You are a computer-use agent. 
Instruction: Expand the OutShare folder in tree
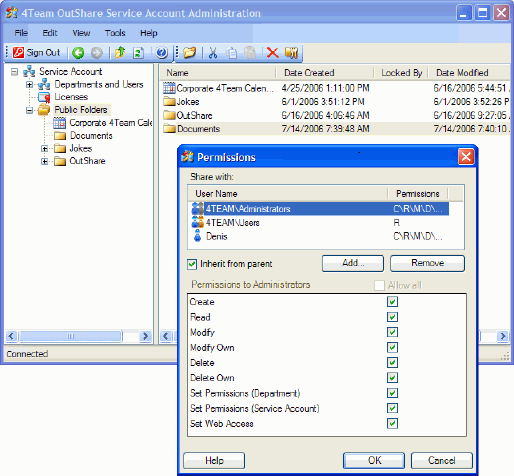click(x=44, y=161)
